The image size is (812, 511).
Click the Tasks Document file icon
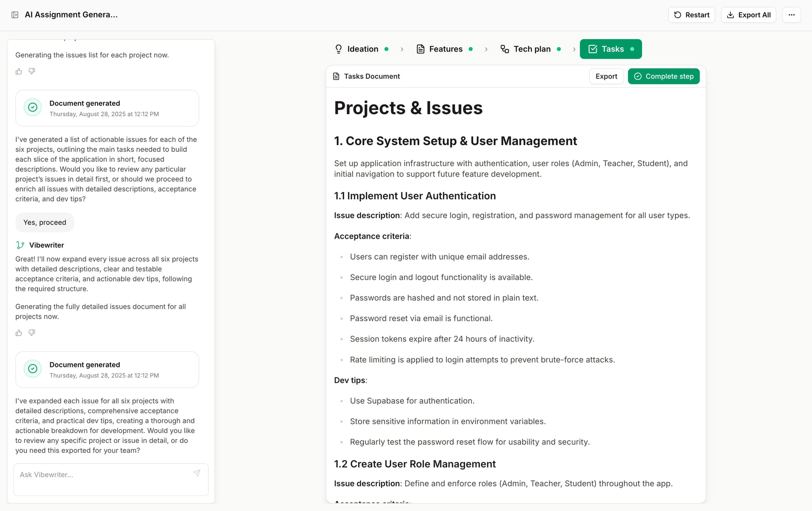pyautogui.click(x=336, y=77)
